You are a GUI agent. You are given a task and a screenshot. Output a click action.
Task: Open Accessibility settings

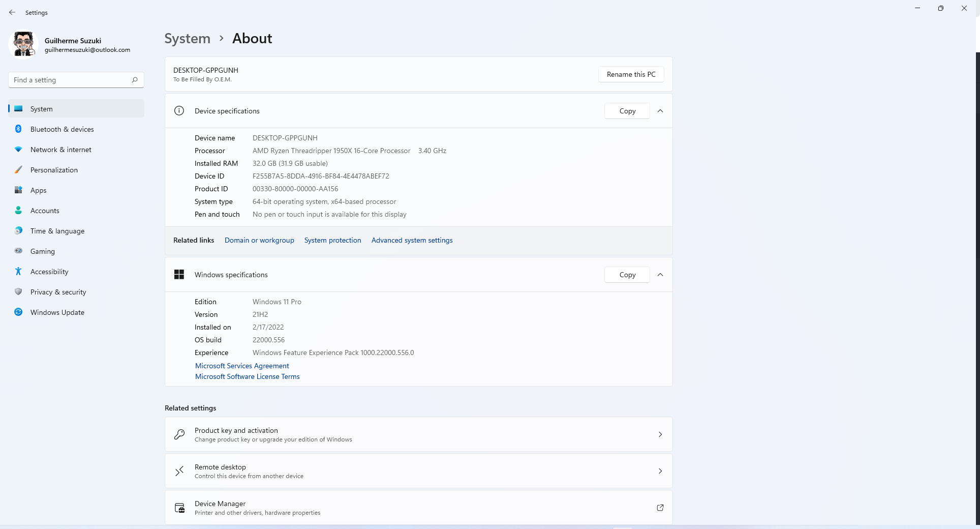pos(49,272)
